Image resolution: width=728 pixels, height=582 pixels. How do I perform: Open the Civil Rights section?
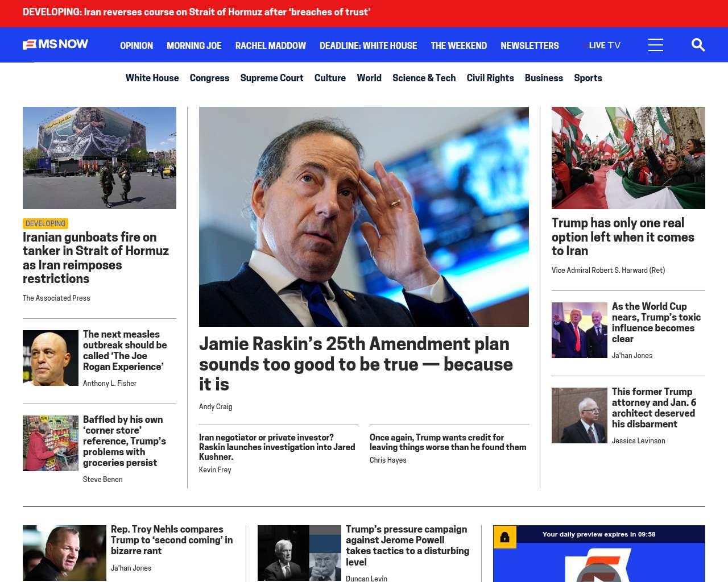tap(490, 78)
